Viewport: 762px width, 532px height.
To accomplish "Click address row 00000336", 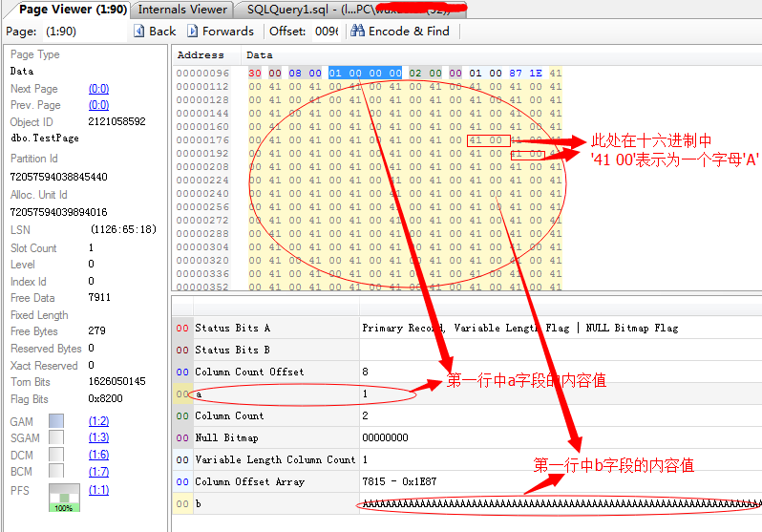I will [x=202, y=274].
